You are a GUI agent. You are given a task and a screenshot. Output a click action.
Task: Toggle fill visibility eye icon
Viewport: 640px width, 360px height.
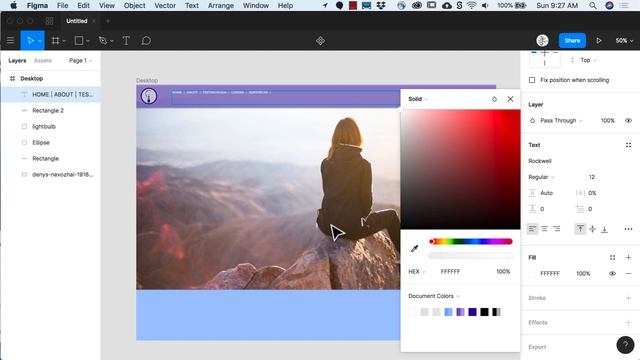click(x=612, y=273)
